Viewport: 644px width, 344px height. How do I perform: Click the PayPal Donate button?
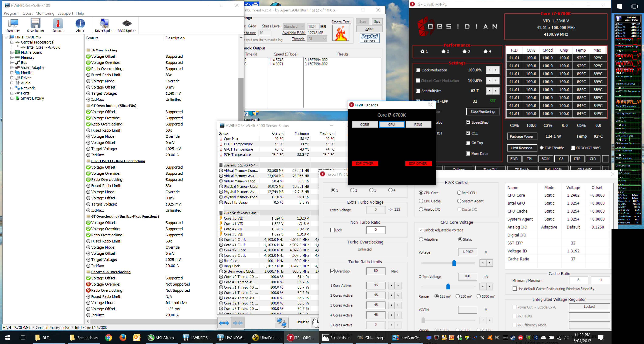369,38
